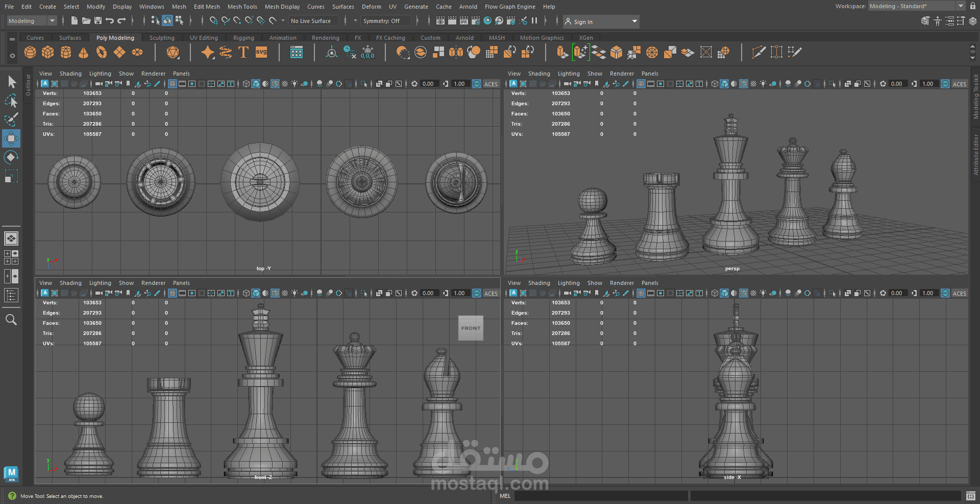The image size is (980, 504).
Task: Select the Scale tool in the Toolbox
Action: tap(11, 176)
